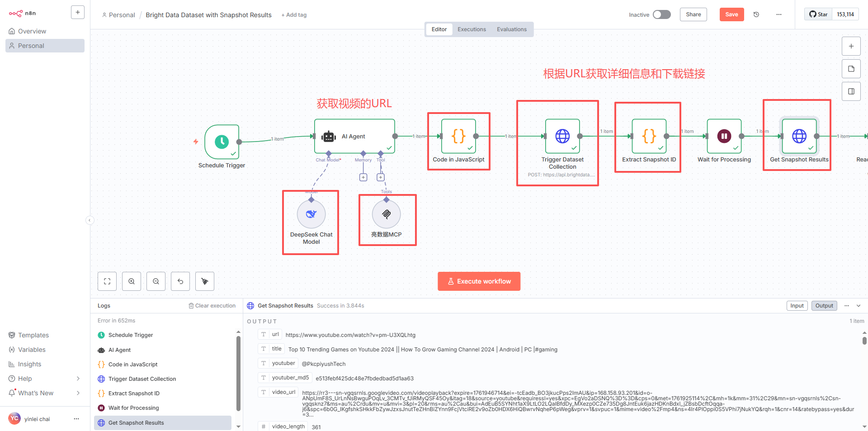Save the workflow
Viewport: 868px width, 431px height.
coord(731,14)
